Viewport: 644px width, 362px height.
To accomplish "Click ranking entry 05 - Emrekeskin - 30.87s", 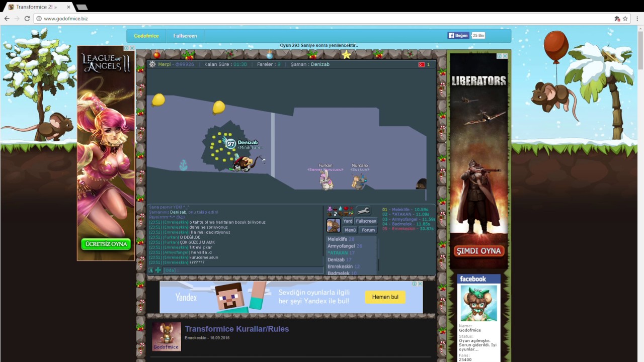I will point(408,228).
